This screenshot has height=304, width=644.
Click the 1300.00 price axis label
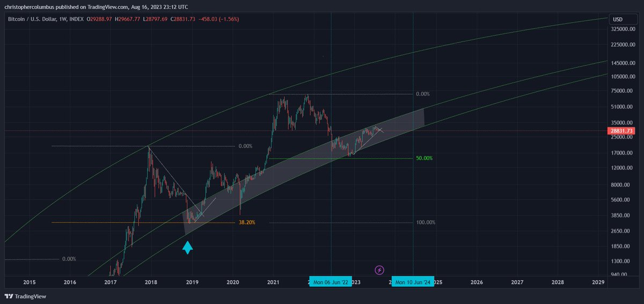point(621,261)
